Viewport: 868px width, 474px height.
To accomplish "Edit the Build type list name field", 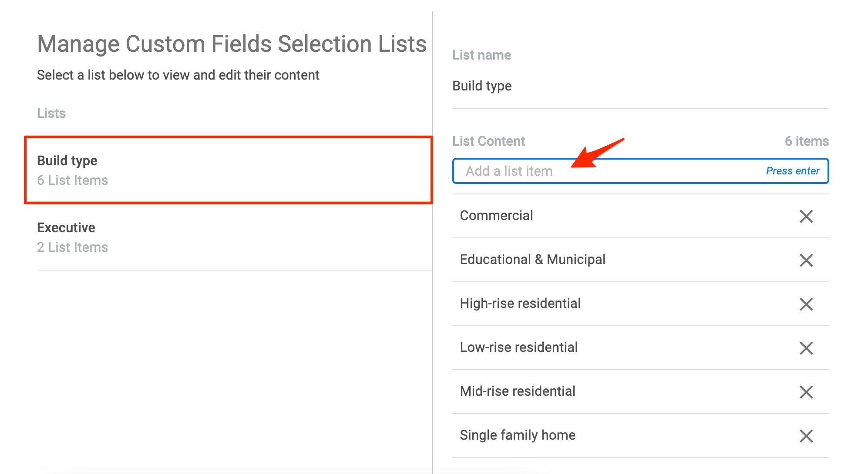I will [x=640, y=86].
